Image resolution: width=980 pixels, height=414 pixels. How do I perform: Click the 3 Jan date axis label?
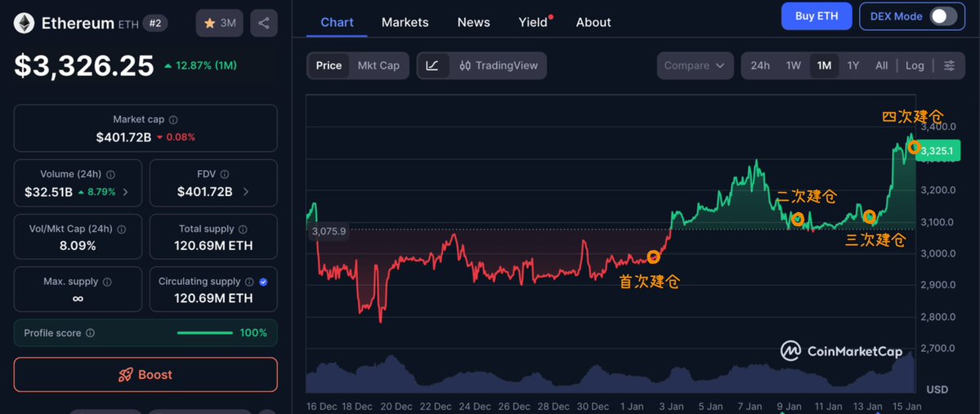tap(672, 407)
